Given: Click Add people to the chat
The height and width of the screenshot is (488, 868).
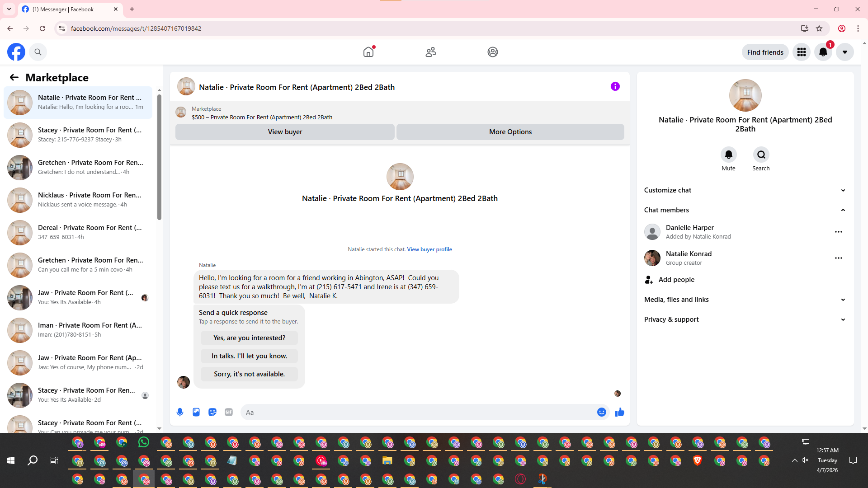Looking at the screenshot, I should click(x=745, y=279).
